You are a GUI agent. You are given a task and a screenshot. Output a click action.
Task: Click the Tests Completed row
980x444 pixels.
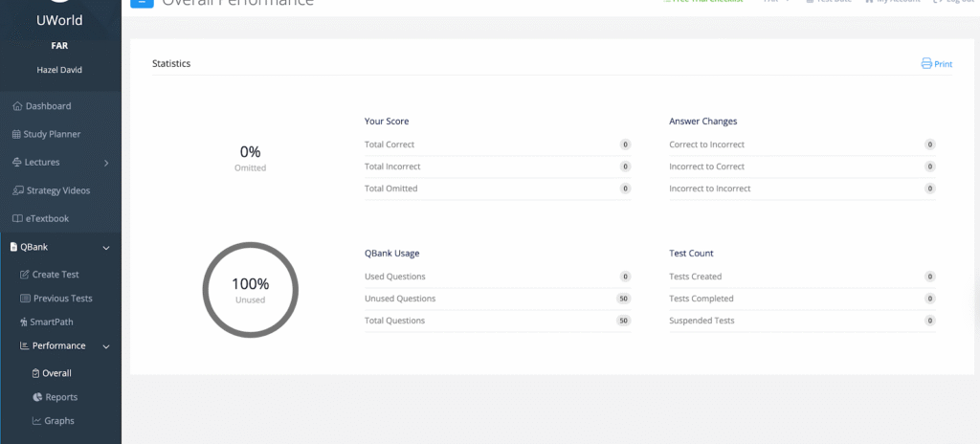click(x=803, y=299)
